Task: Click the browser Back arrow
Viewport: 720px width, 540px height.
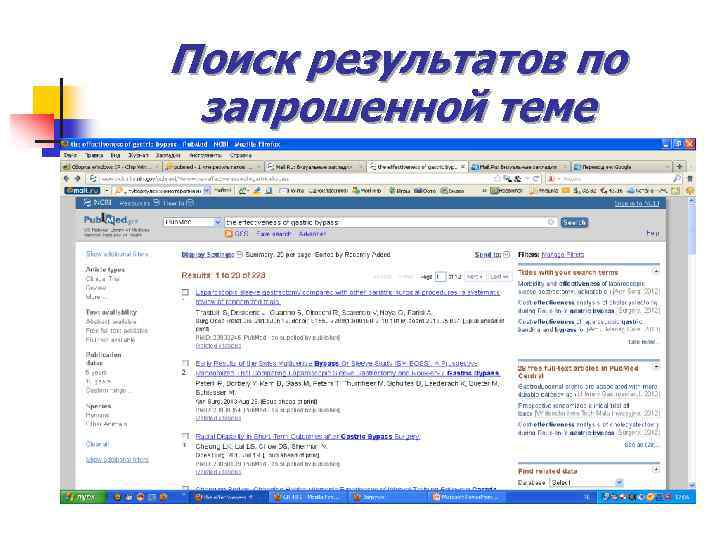Action: tap(67, 179)
